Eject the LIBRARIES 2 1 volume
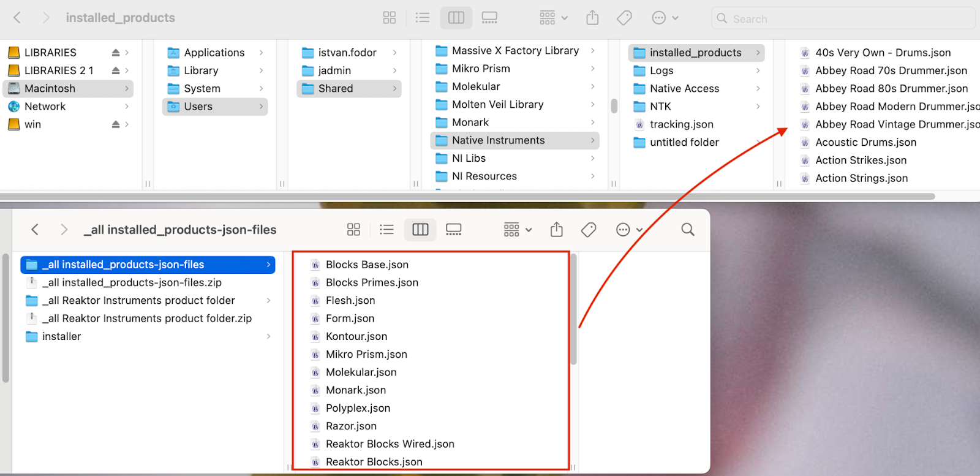This screenshot has height=476, width=980. (x=116, y=70)
